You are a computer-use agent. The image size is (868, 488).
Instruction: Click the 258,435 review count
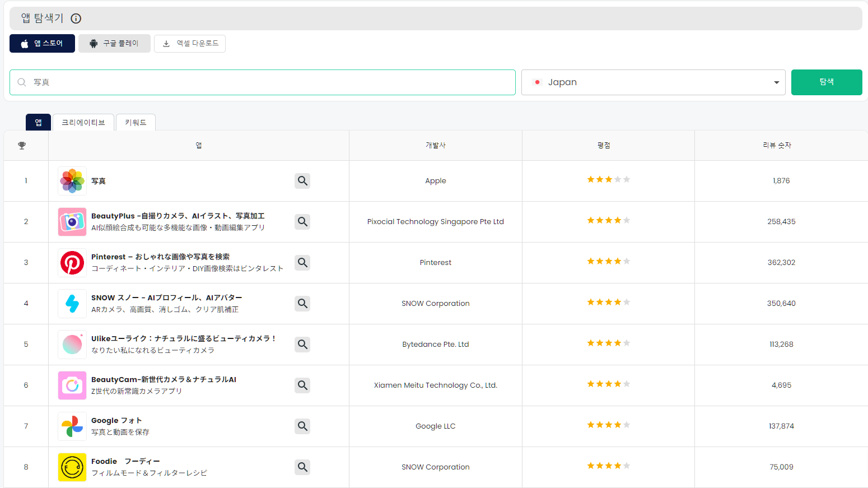[x=781, y=222]
